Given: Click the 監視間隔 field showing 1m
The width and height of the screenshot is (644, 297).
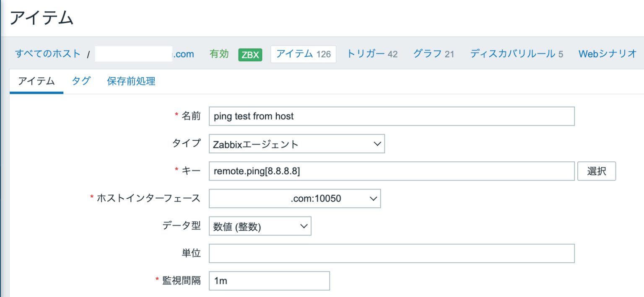Looking at the screenshot, I should pos(269,281).
